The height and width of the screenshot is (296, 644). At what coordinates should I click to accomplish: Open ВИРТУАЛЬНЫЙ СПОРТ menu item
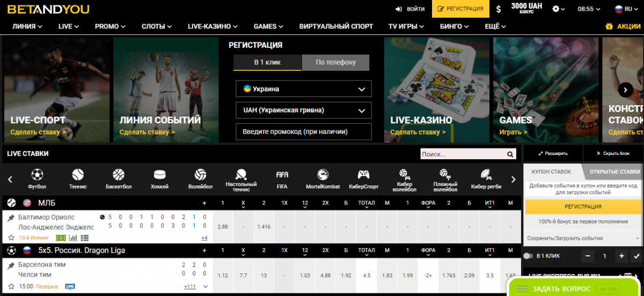[x=336, y=26]
